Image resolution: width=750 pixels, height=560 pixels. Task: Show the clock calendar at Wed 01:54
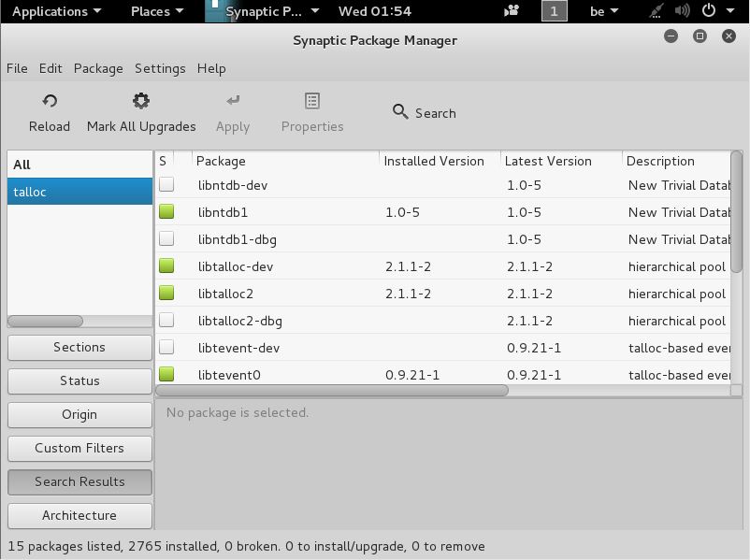pos(375,11)
